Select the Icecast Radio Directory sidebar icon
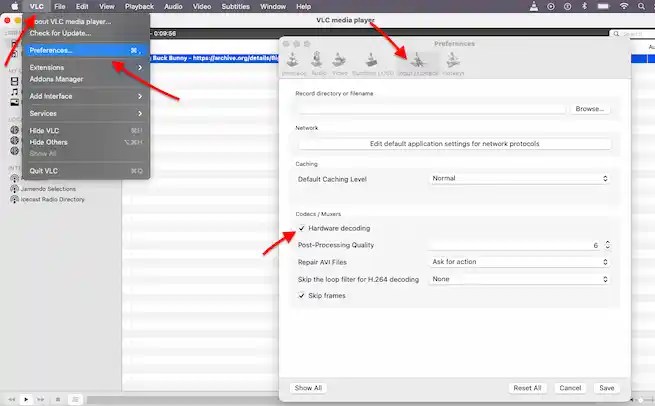The width and height of the screenshot is (655, 406). coord(14,199)
